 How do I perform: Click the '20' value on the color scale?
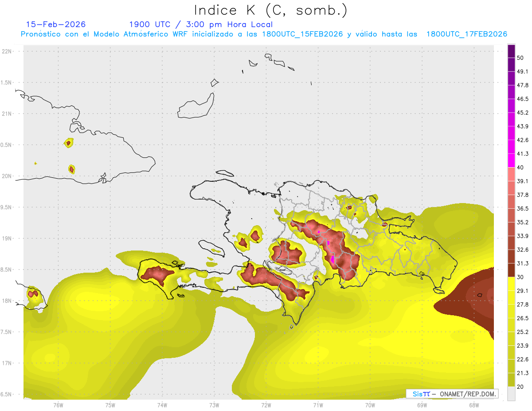pos(520,387)
